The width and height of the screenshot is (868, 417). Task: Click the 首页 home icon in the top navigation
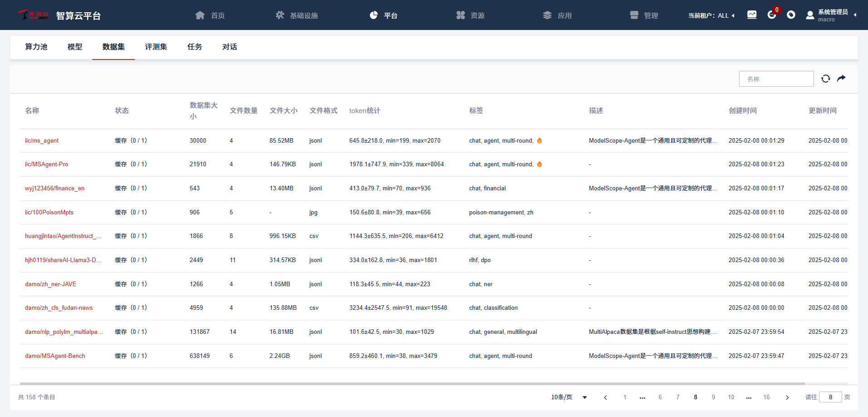click(x=200, y=15)
